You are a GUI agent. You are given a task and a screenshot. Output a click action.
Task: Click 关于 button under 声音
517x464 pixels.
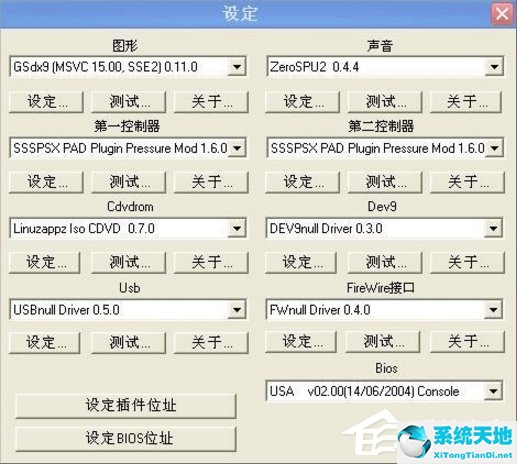[x=466, y=101]
